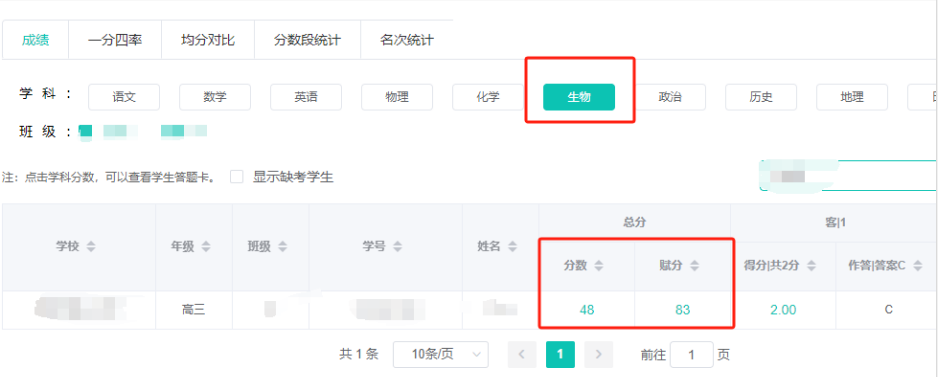Go to next page arrow
The image size is (938, 377).
[598, 355]
